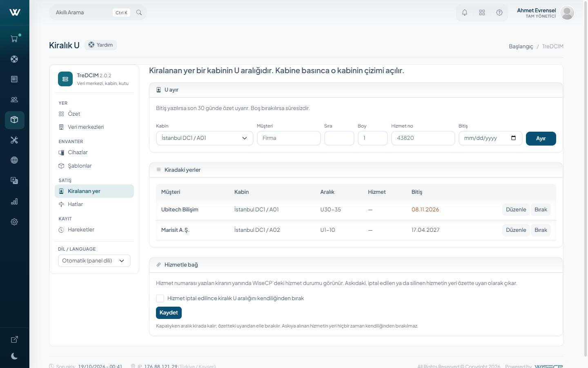Open the support lifebuoy sidebar icon
This screenshot has height=368, width=588.
pyautogui.click(x=14, y=59)
